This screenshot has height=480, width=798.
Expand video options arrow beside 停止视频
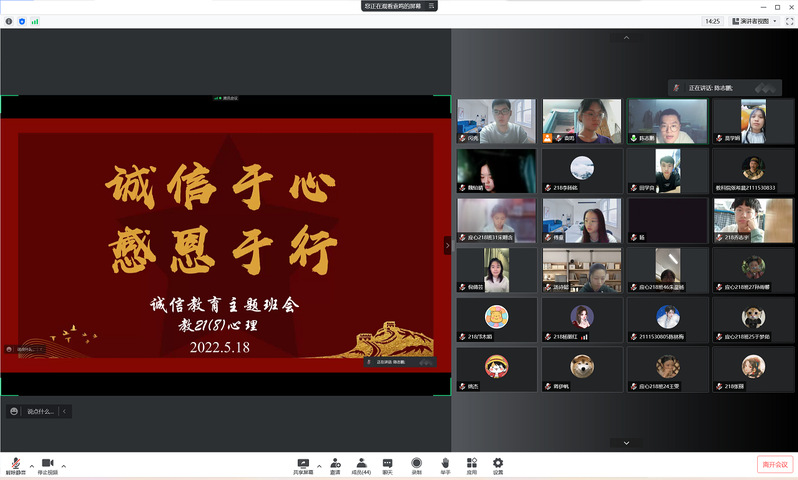coord(64,466)
